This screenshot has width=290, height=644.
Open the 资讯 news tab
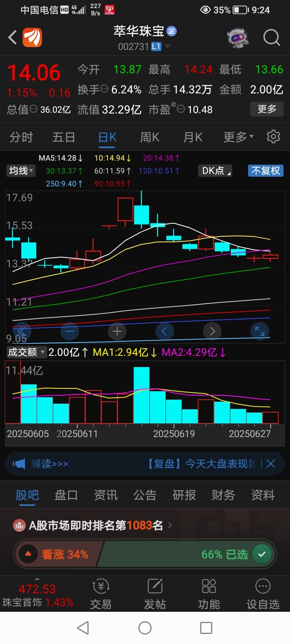106,495
